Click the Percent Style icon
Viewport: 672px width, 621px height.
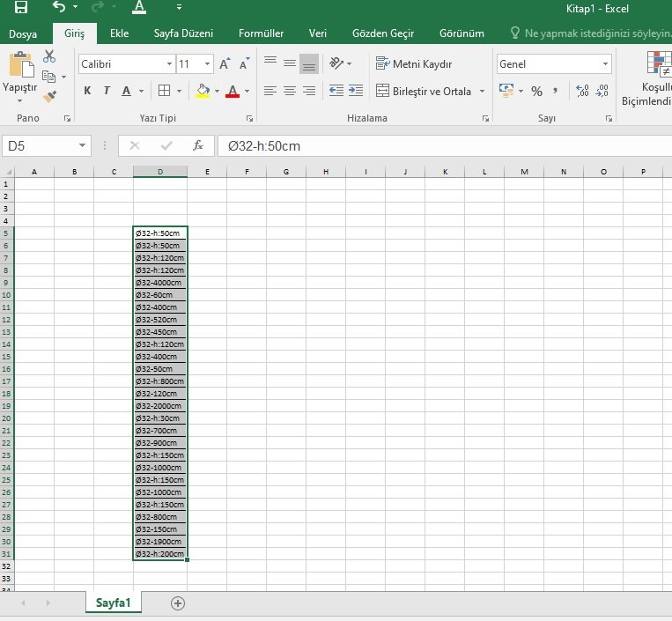(x=536, y=91)
